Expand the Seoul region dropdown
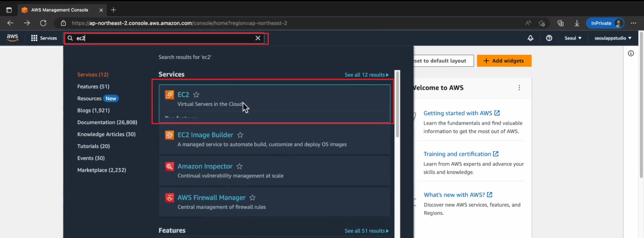 click(573, 38)
